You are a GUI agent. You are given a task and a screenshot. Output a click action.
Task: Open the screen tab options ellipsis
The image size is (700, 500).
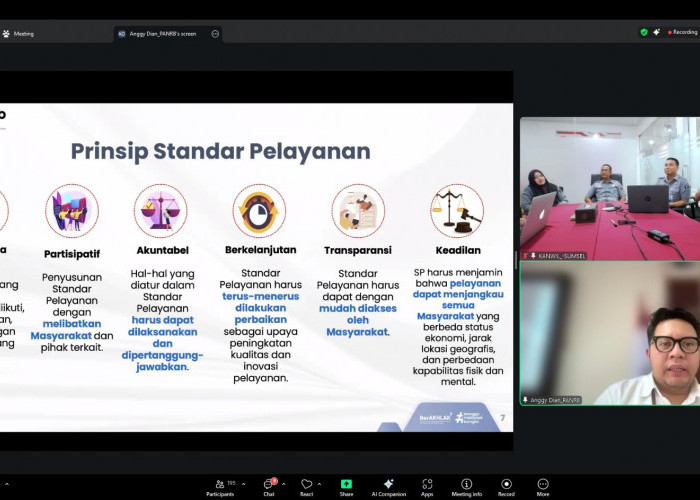point(215,34)
